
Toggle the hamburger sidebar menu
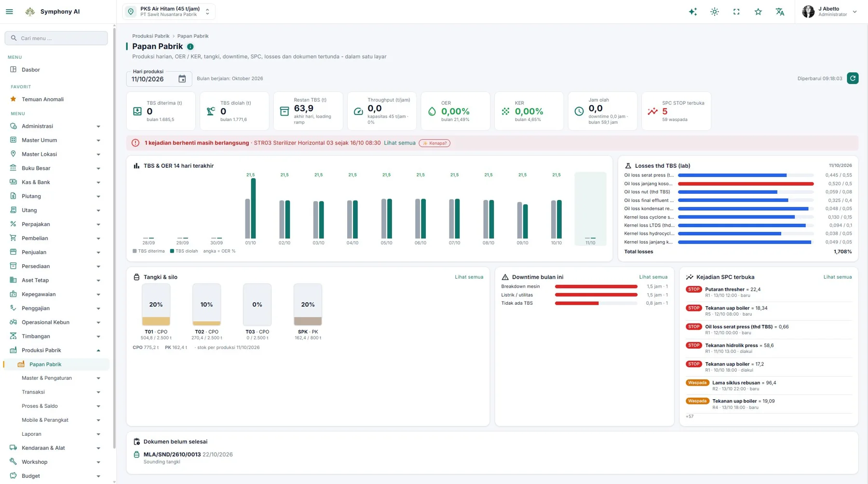9,12
